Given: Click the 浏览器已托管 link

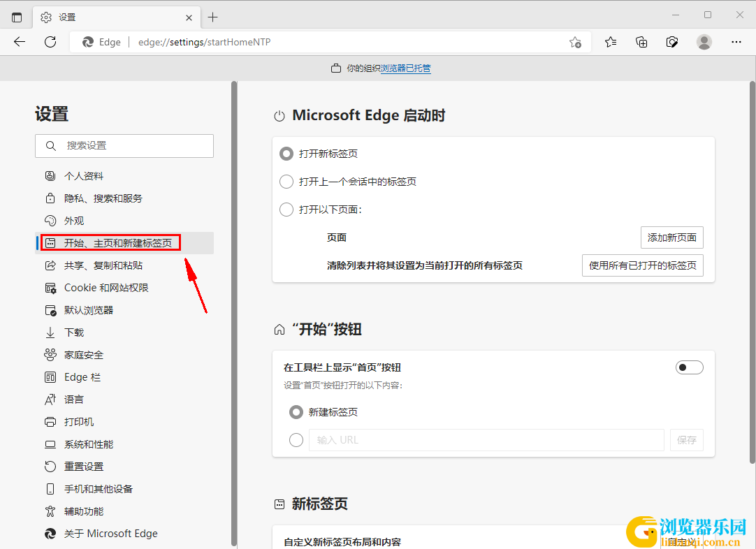Looking at the screenshot, I should pyautogui.click(x=405, y=68).
